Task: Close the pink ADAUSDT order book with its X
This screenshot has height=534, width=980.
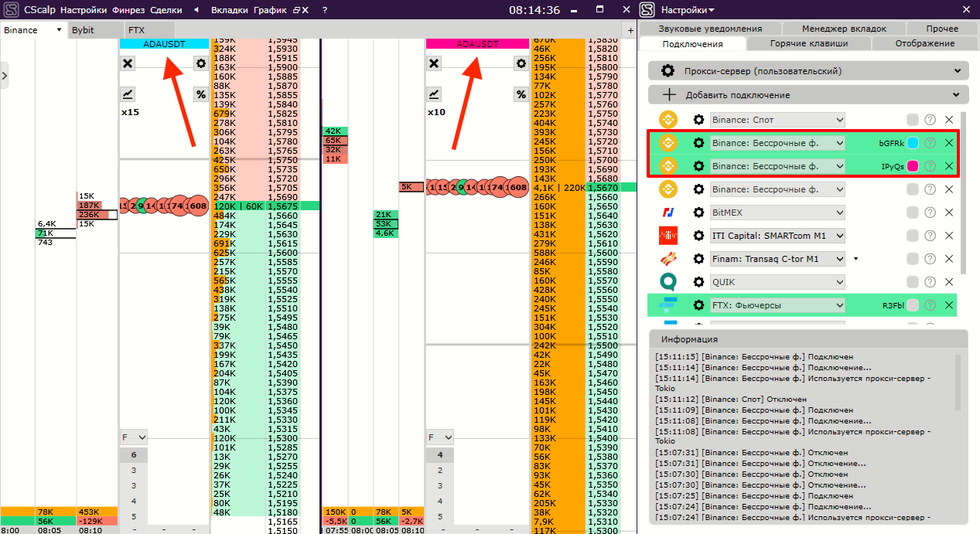Action: (434, 63)
